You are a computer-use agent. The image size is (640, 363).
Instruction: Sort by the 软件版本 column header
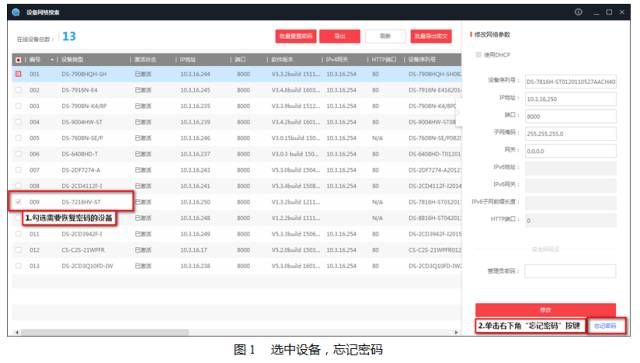[x=282, y=60]
